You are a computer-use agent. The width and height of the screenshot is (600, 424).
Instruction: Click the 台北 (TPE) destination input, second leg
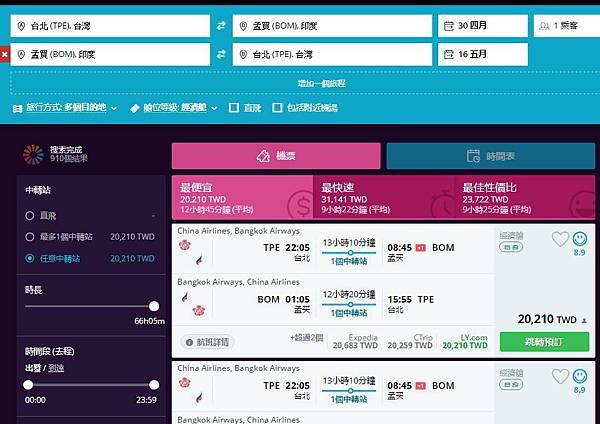(x=332, y=54)
